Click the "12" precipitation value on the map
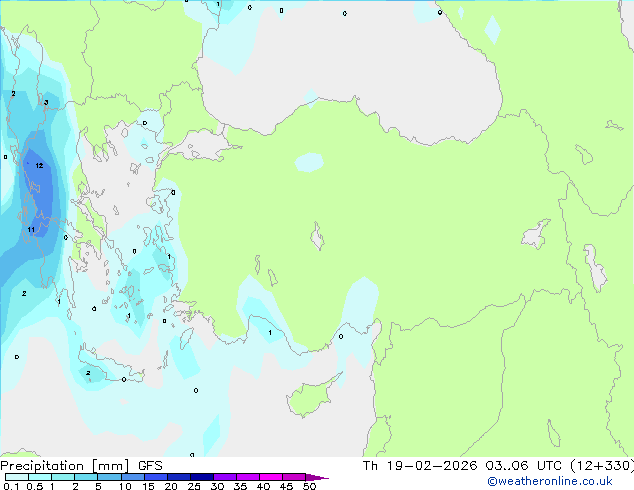Image resolution: width=634 pixels, height=490 pixels. point(39,165)
